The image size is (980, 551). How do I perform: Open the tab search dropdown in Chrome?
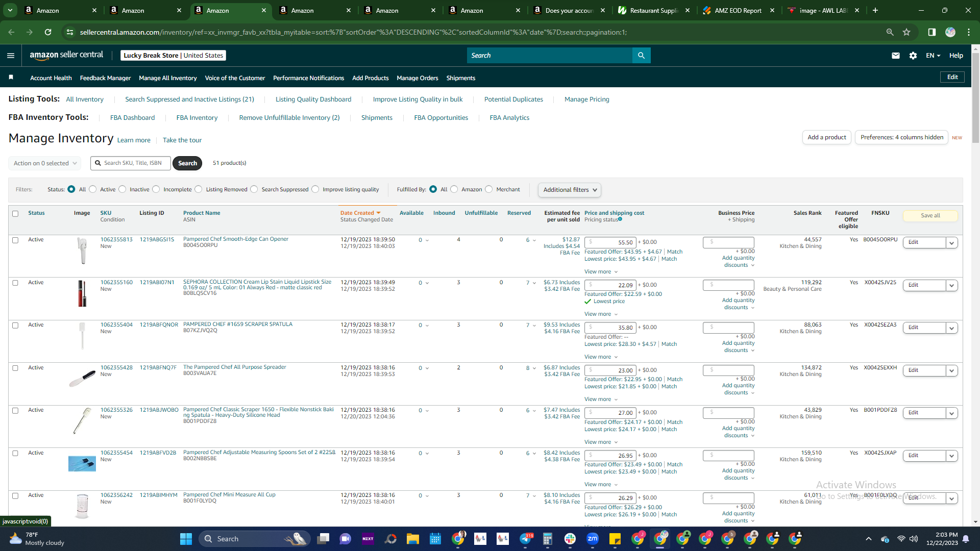10,10
